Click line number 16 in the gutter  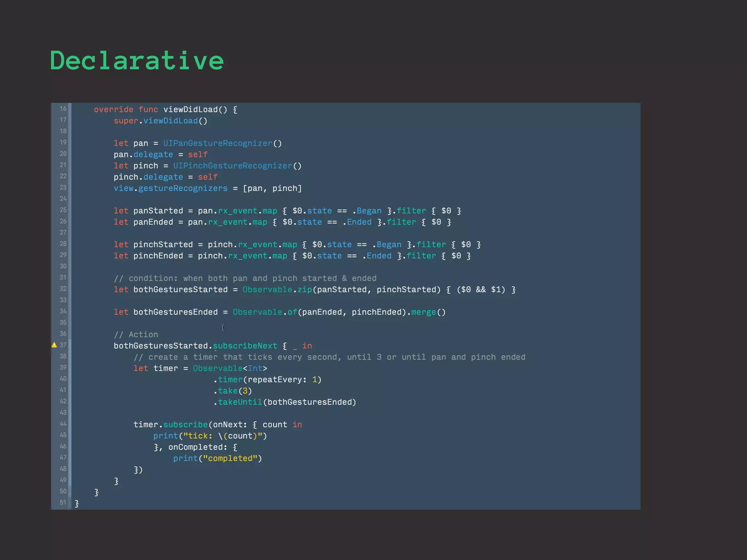pos(63,109)
